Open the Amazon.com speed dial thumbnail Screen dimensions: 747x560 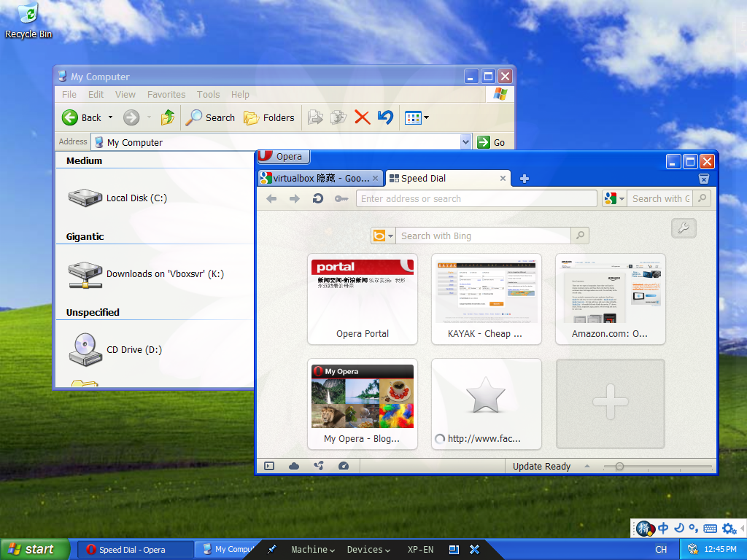[611, 298]
